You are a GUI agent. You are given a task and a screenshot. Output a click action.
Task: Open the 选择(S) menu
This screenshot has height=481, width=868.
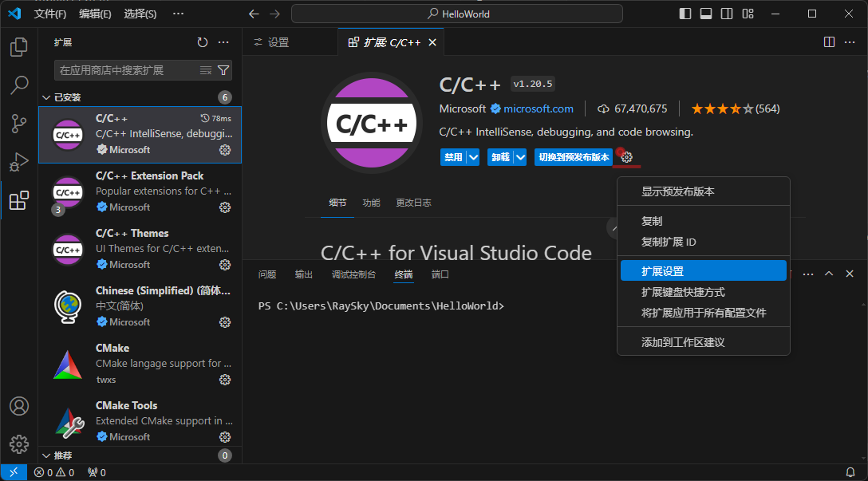tap(140, 14)
